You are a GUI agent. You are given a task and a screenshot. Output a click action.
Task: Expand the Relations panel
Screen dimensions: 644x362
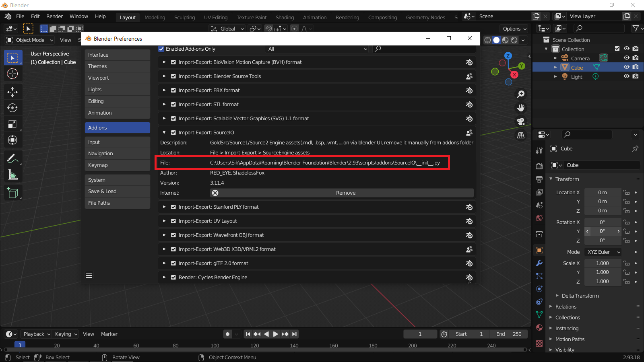[x=566, y=307]
